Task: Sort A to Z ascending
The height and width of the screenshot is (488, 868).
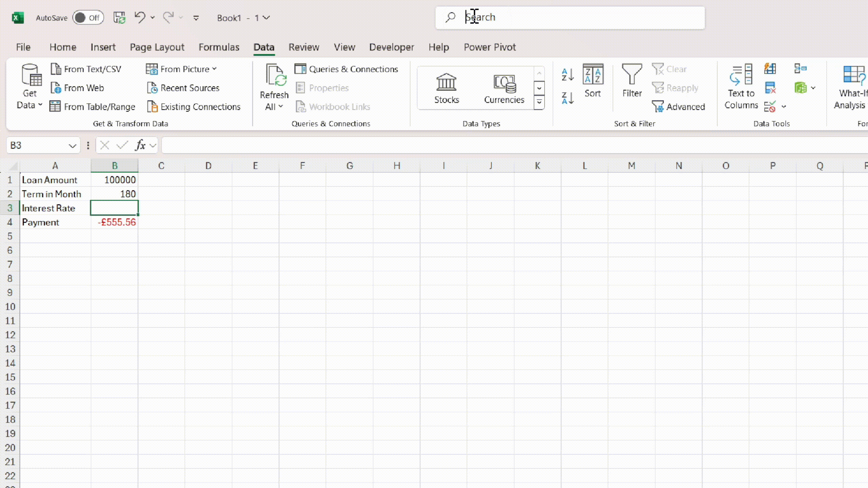Action: tap(568, 75)
